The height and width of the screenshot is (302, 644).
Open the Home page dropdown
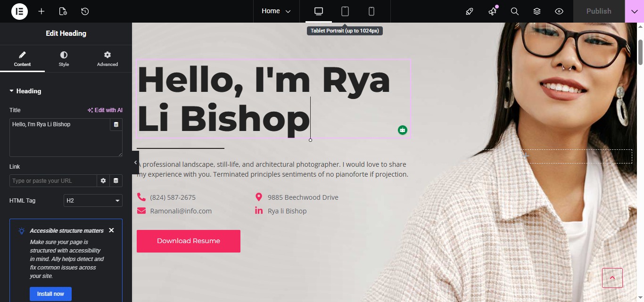click(x=276, y=11)
